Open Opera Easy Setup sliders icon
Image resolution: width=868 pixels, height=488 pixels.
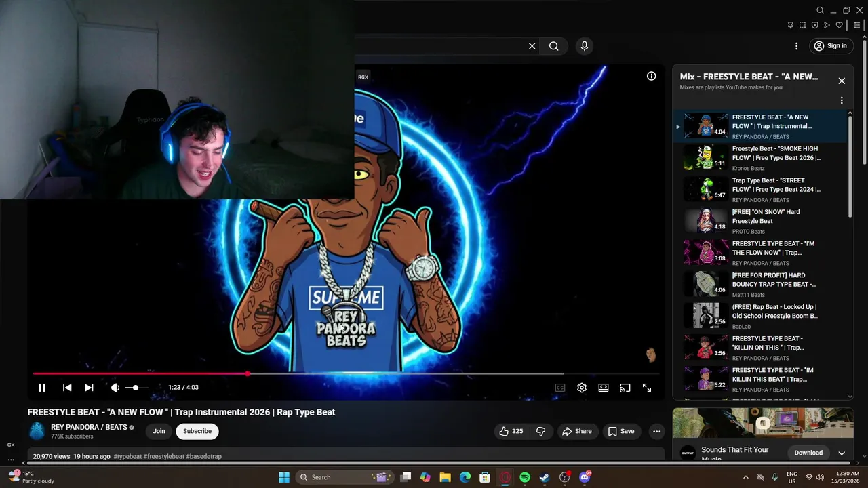856,25
